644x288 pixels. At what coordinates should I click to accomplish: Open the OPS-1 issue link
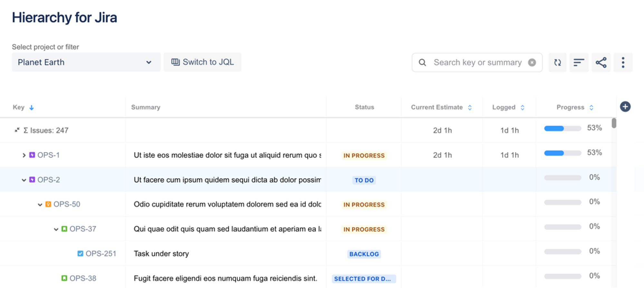[x=49, y=155]
